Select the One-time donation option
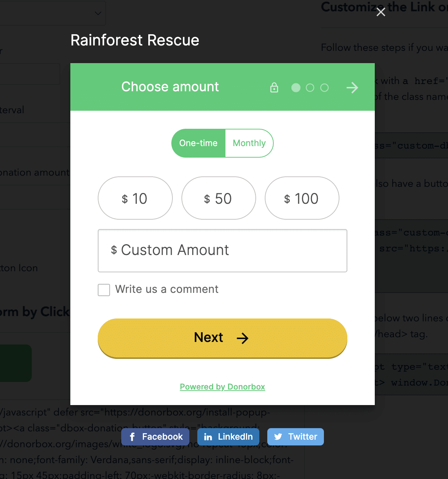The width and height of the screenshot is (448, 479). coord(198,143)
